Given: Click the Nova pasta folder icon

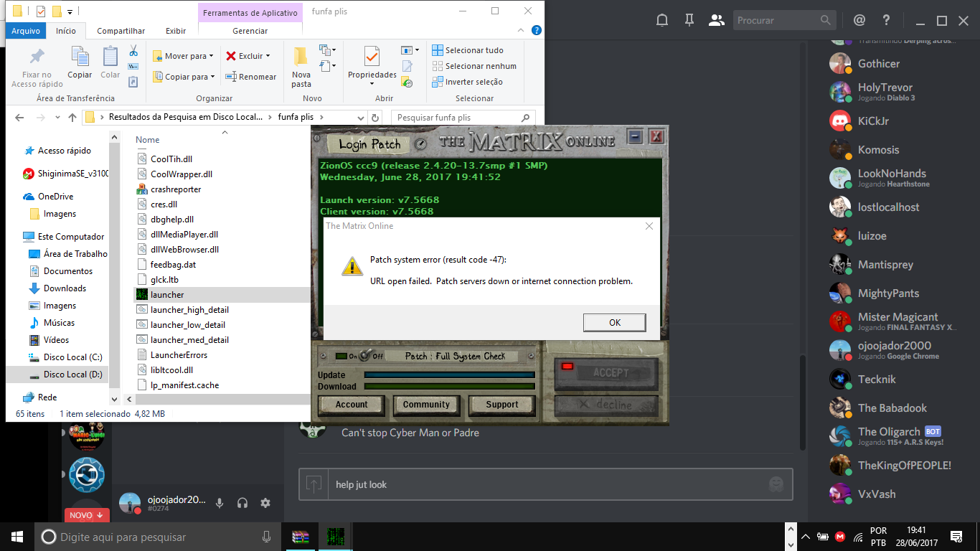Looking at the screenshot, I should pos(301,56).
